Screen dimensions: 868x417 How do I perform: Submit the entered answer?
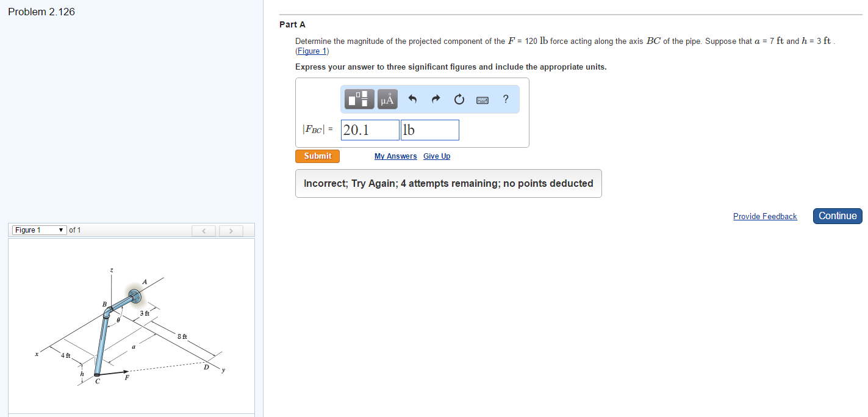pos(317,156)
